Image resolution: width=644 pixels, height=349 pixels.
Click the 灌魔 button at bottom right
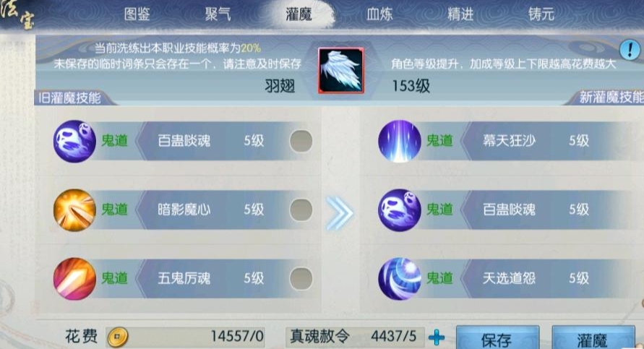coord(593,338)
